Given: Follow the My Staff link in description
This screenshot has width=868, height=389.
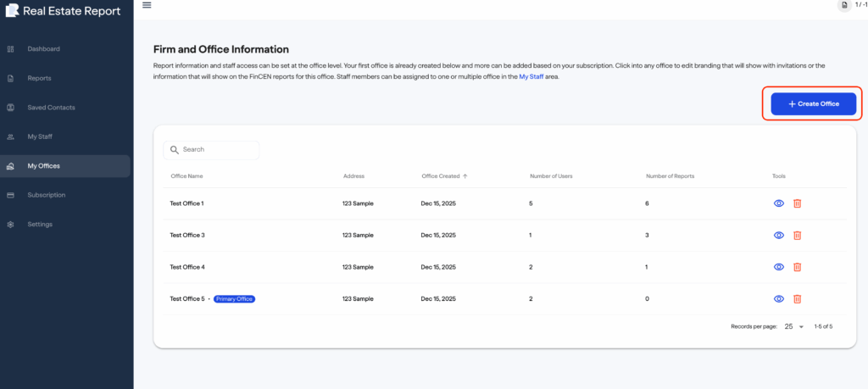Looking at the screenshot, I should point(531,76).
